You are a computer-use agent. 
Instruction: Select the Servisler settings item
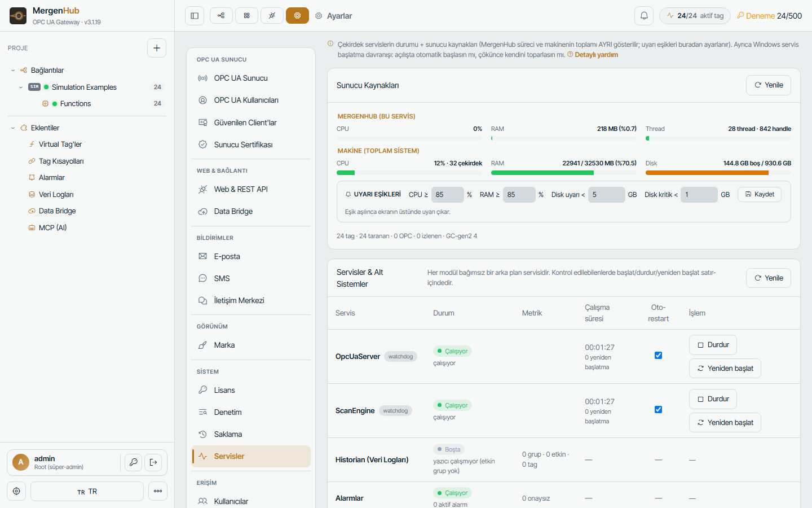click(251, 456)
